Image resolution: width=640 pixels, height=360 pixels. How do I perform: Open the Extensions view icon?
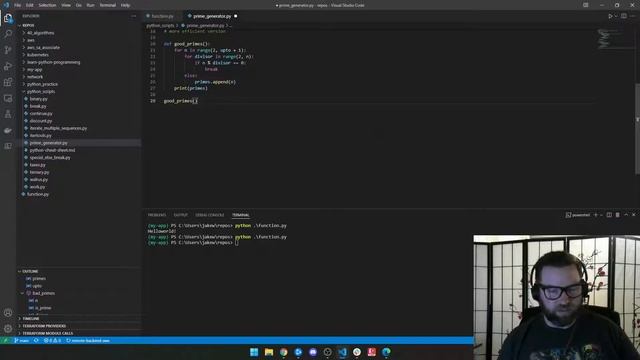pyautogui.click(x=8, y=82)
